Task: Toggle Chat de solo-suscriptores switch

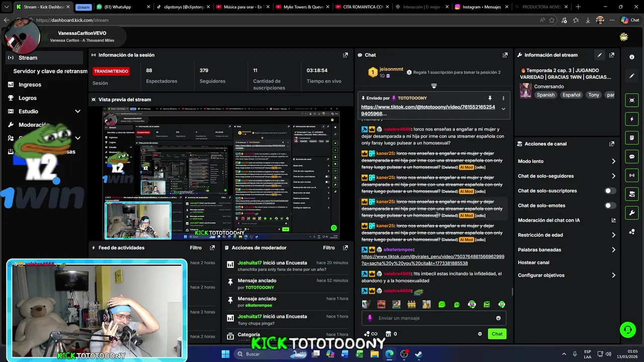Action: click(x=610, y=191)
